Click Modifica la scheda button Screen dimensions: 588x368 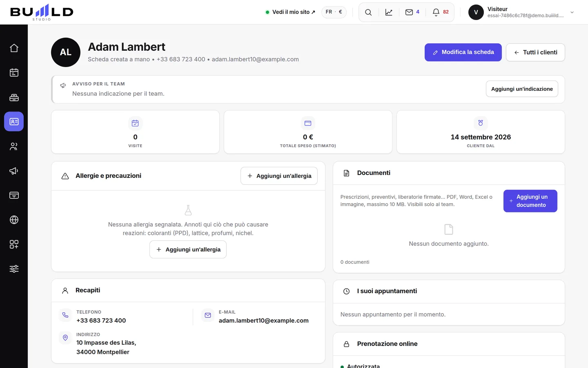[x=463, y=52]
